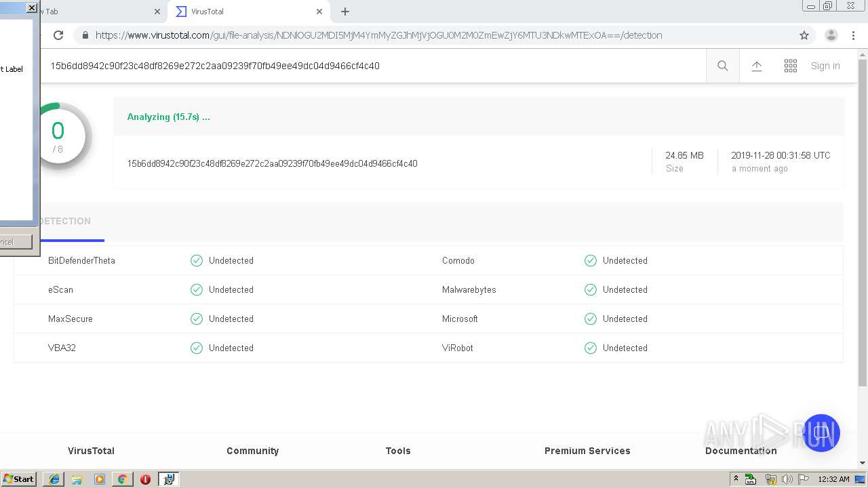Click the ViRobot undetected check icon
Viewport: 868px width, 488px height.
tap(591, 348)
